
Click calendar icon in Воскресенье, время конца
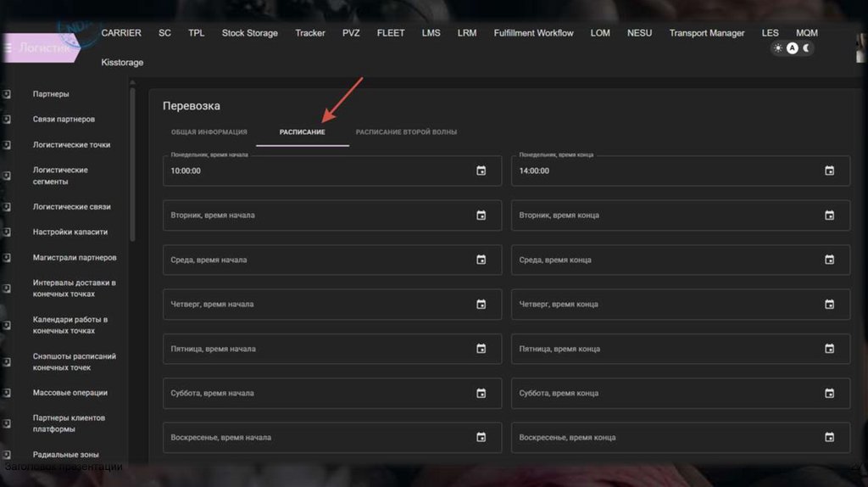(x=829, y=438)
